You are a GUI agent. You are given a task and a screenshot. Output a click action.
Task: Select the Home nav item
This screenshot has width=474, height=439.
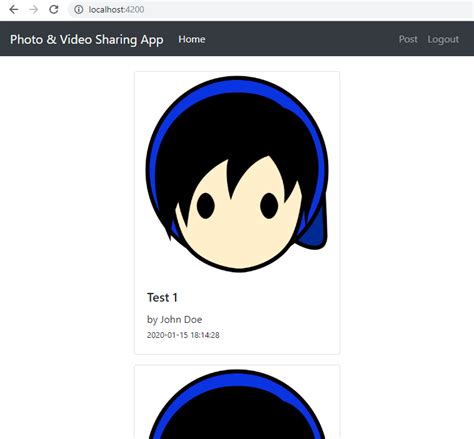tap(192, 39)
